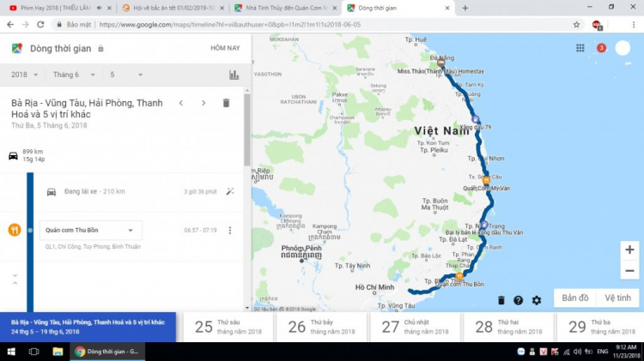Image resolution: width=644 pixels, height=361 pixels.
Task: Switch map to Vệ tinh satellite view
Action: tap(617, 298)
